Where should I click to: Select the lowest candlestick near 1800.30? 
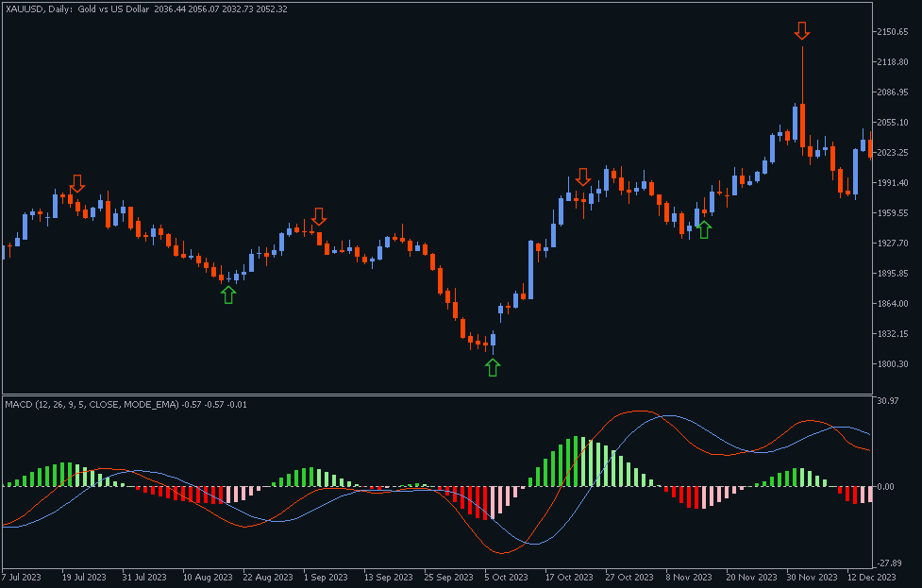coord(491,340)
